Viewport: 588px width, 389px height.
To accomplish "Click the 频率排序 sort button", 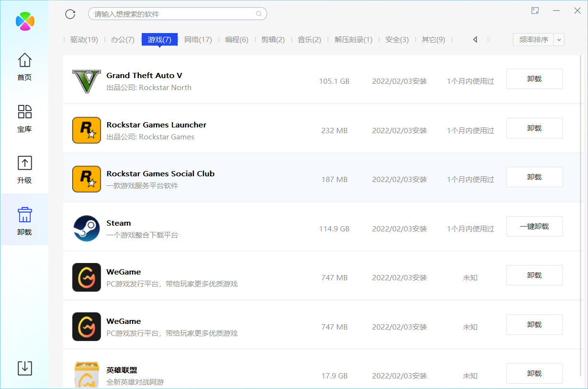I will pos(533,40).
